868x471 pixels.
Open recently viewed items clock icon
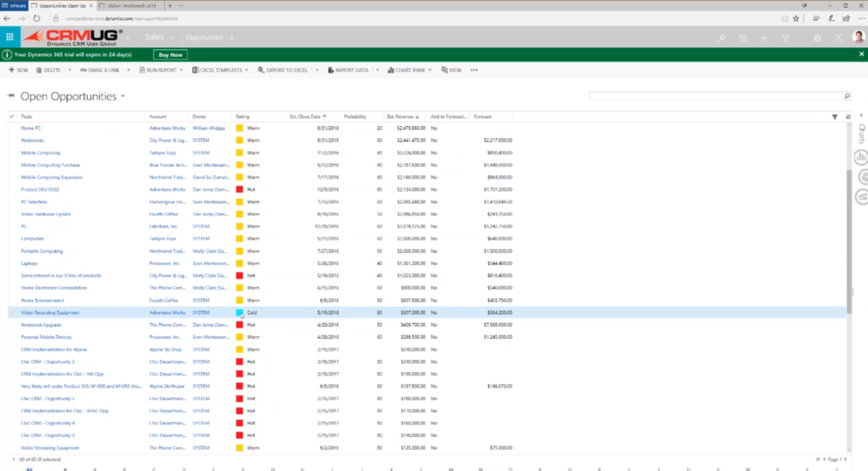pyautogui.click(x=742, y=38)
